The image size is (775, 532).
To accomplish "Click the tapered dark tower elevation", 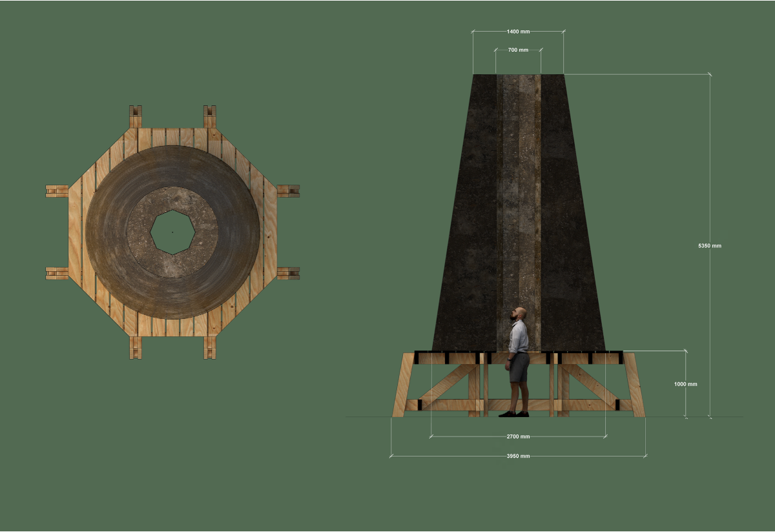I will click(519, 212).
